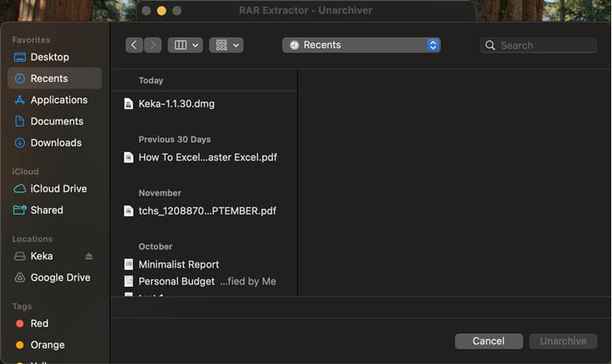Select the Shared folder in sidebar
This screenshot has height=364, width=612.
click(x=47, y=210)
